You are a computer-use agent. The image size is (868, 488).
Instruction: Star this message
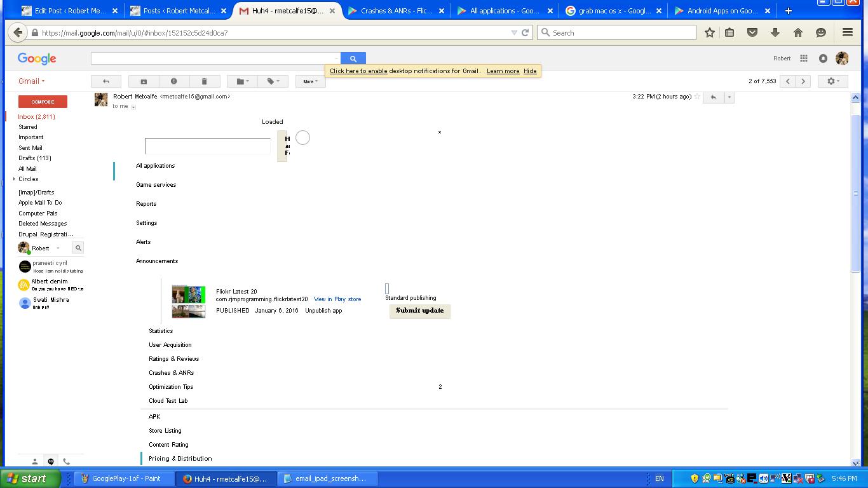pyautogui.click(x=697, y=97)
